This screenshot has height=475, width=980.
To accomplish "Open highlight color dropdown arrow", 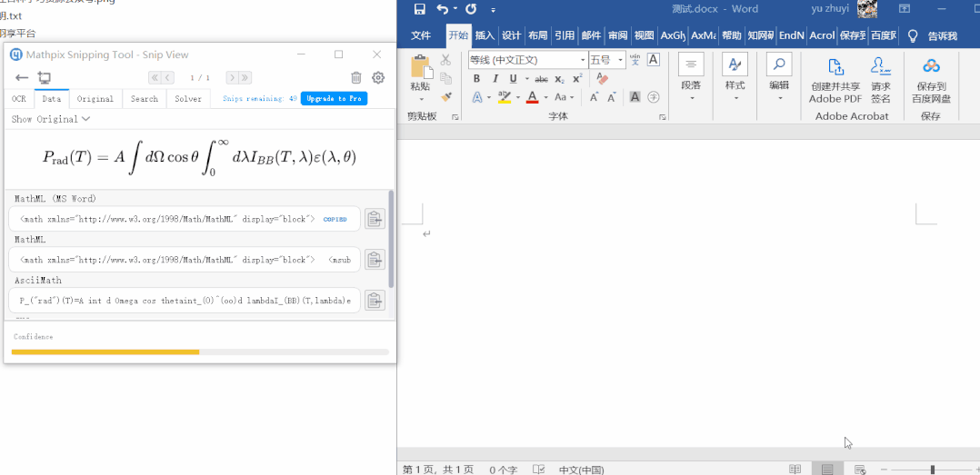I will tap(517, 97).
